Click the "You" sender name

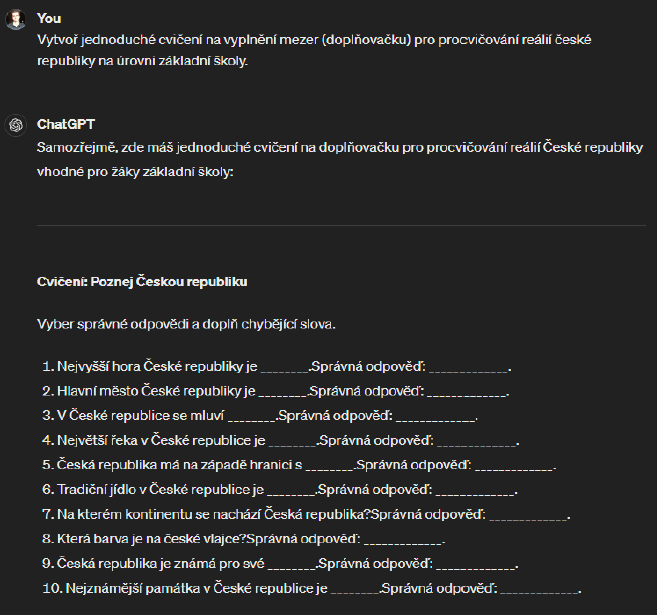48,18
